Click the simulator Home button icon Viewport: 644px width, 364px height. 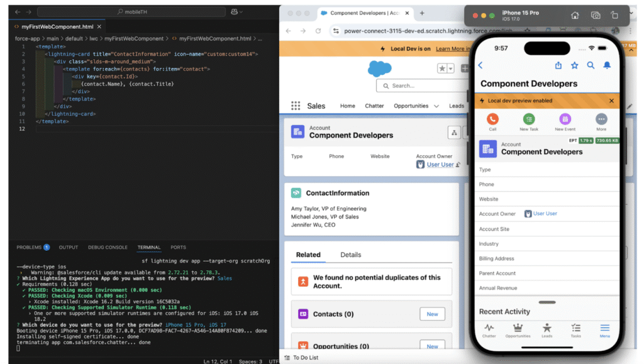click(x=575, y=16)
